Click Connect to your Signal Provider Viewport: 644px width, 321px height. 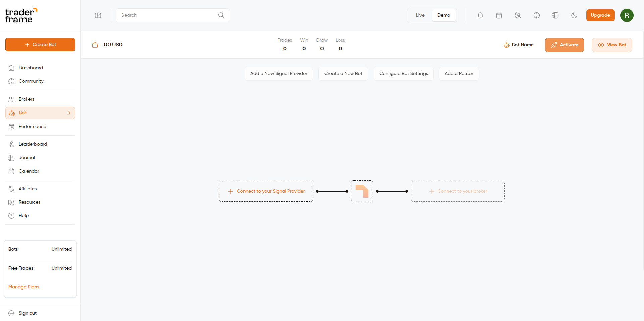coord(266,191)
